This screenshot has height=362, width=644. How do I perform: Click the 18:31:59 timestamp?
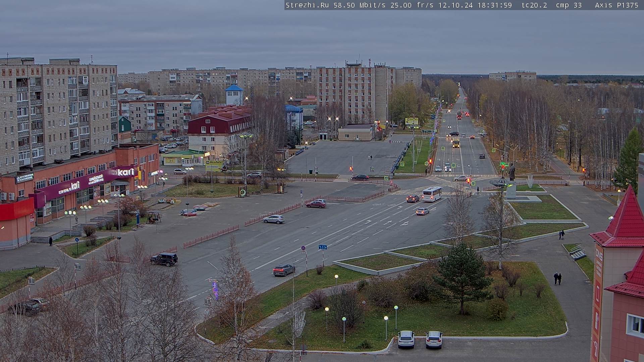(495, 5)
